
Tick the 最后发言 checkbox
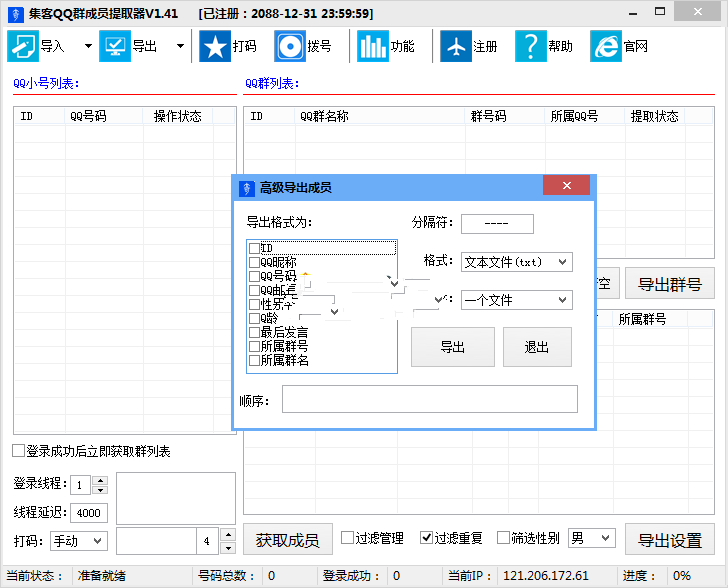(254, 333)
